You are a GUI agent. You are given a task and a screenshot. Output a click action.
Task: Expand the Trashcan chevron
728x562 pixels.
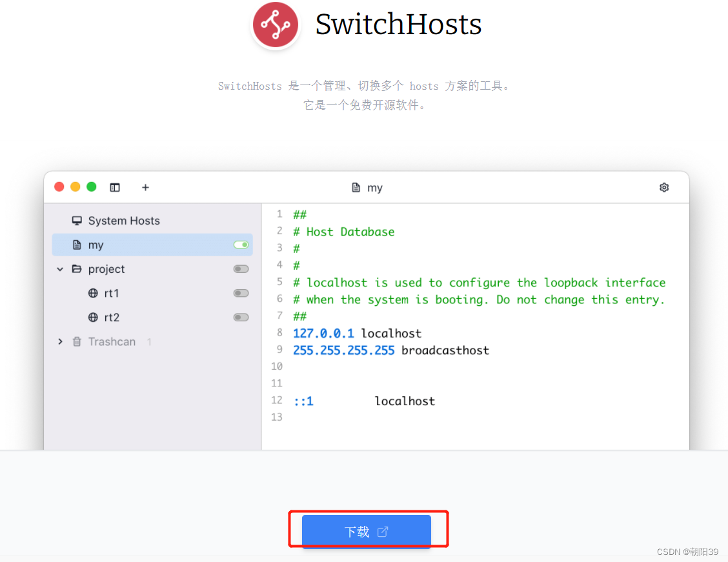60,341
